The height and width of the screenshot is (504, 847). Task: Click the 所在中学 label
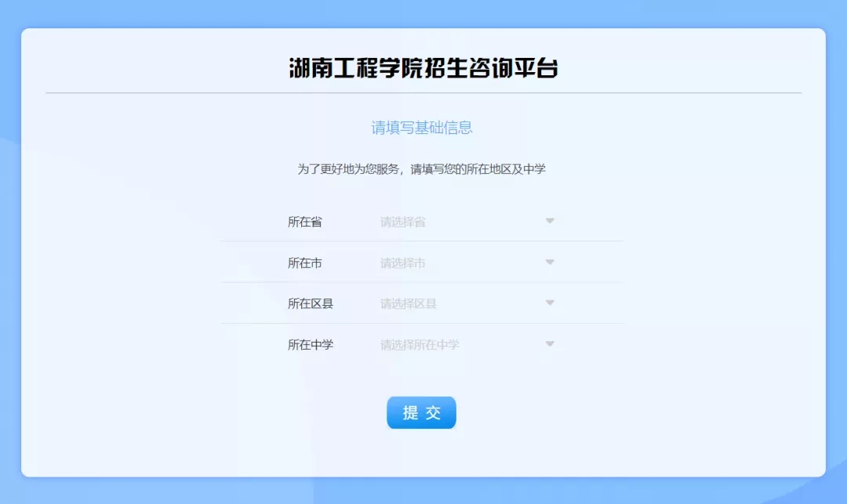(311, 345)
